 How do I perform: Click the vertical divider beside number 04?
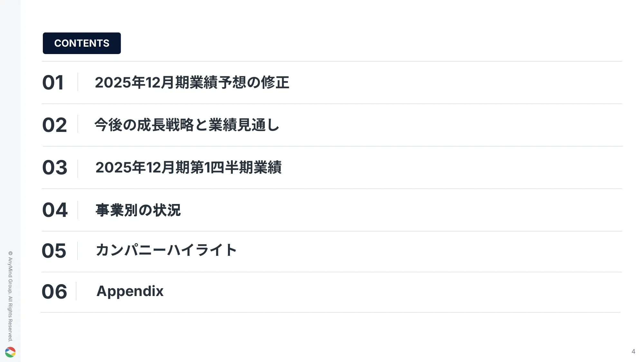point(78,210)
